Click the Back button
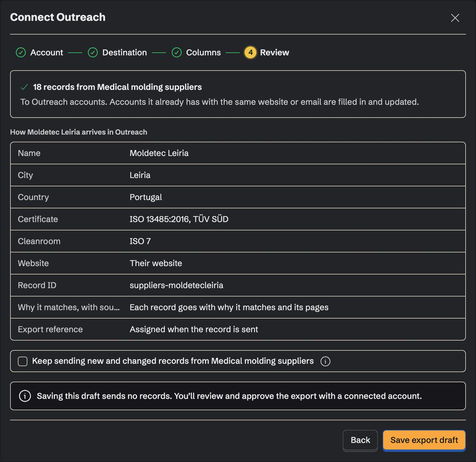Viewport: 476px width, 462px height. pyautogui.click(x=360, y=440)
